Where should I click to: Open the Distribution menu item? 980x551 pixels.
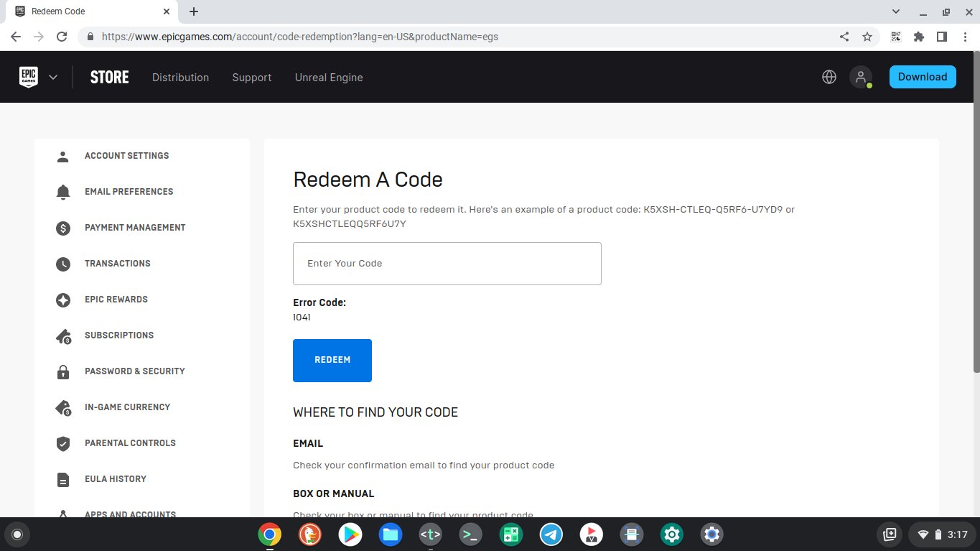pos(180,78)
